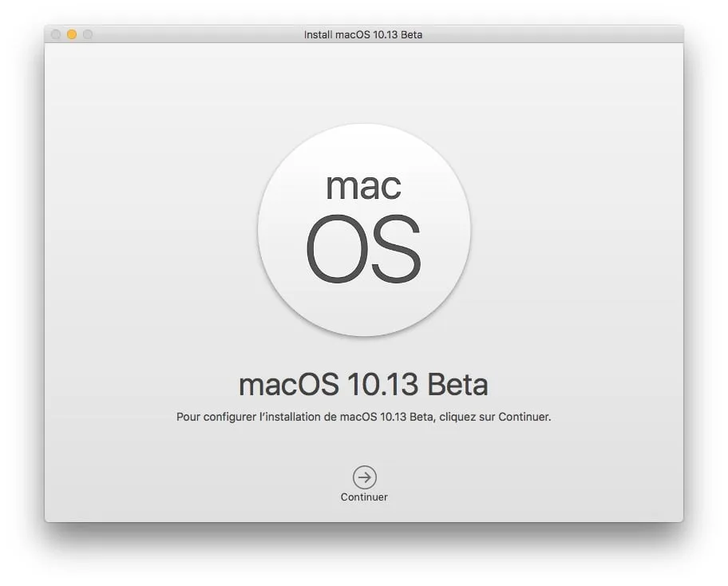Screen dimensions: 728x586
Task: Click the Continuer label below the arrow
Action: [364, 497]
